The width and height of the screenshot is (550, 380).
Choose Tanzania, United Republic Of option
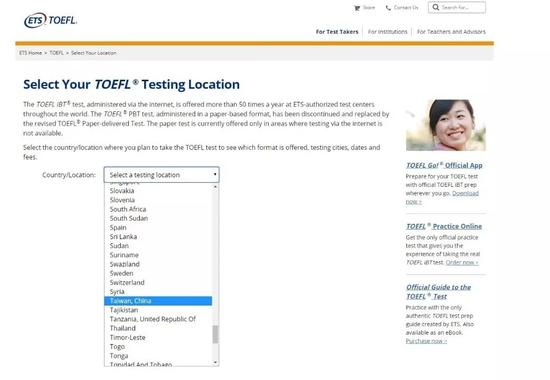(x=158, y=319)
